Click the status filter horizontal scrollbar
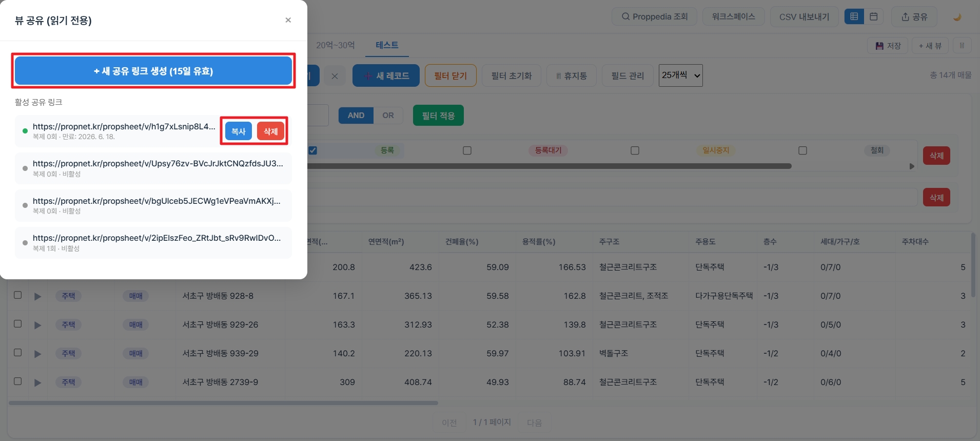This screenshot has width=980, height=441. click(549, 166)
